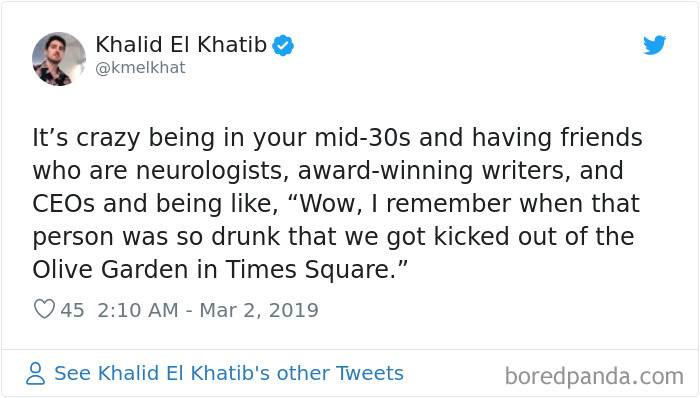Viewport: 700px width, 398px height.
Task: Open Khalid El Khatib's profile picture
Action: click(59, 59)
